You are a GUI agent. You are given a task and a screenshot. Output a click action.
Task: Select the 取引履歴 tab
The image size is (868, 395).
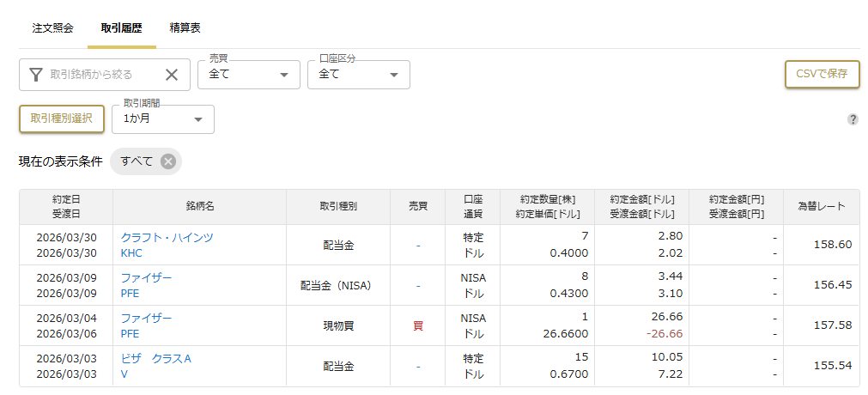click(x=121, y=28)
